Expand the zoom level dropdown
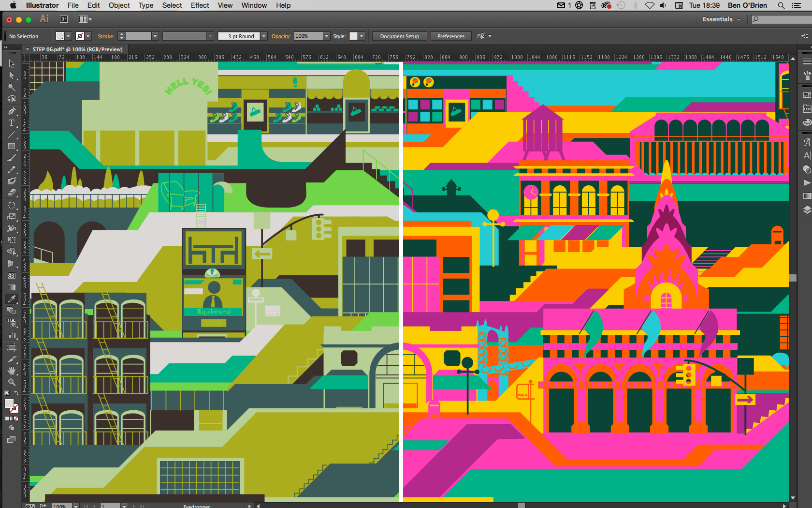812x508 pixels. [x=76, y=506]
